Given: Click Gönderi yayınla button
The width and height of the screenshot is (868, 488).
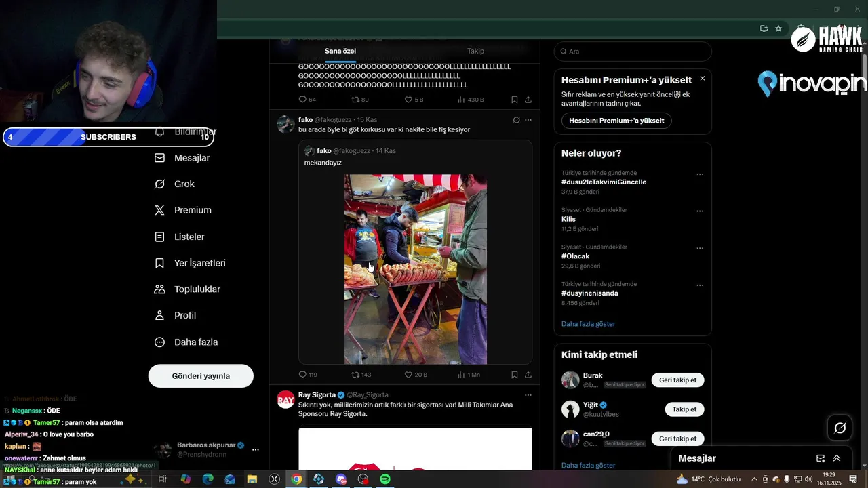Looking at the screenshot, I should pyautogui.click(x=201, y=375).
